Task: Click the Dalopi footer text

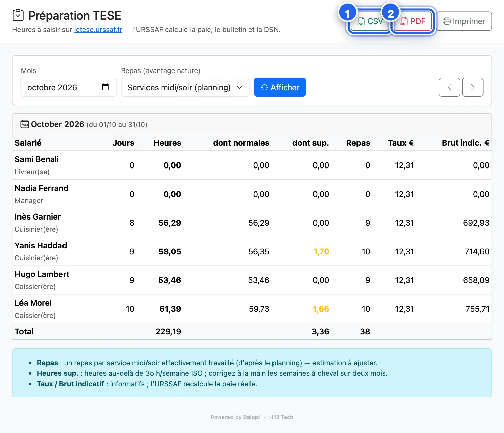Action: 251,417
